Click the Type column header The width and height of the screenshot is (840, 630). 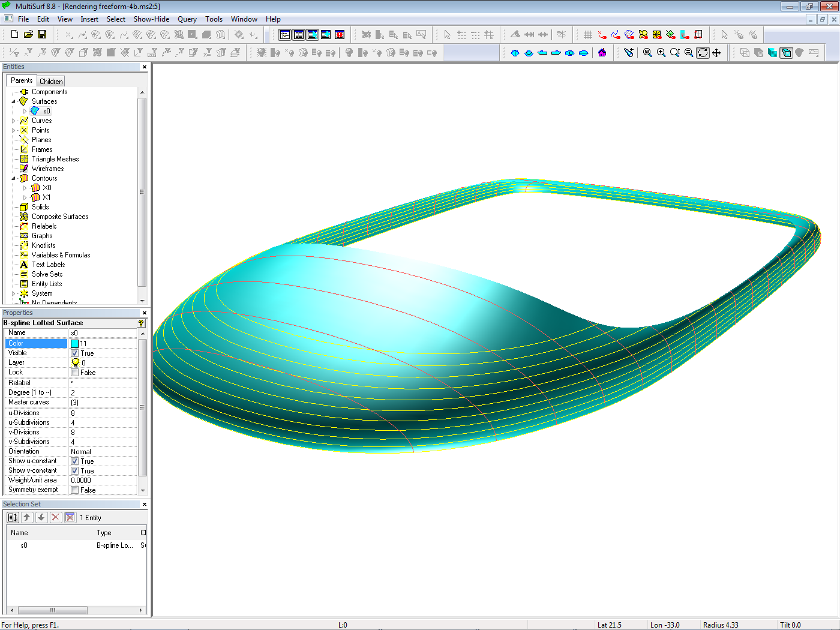(x=104, y=533)
